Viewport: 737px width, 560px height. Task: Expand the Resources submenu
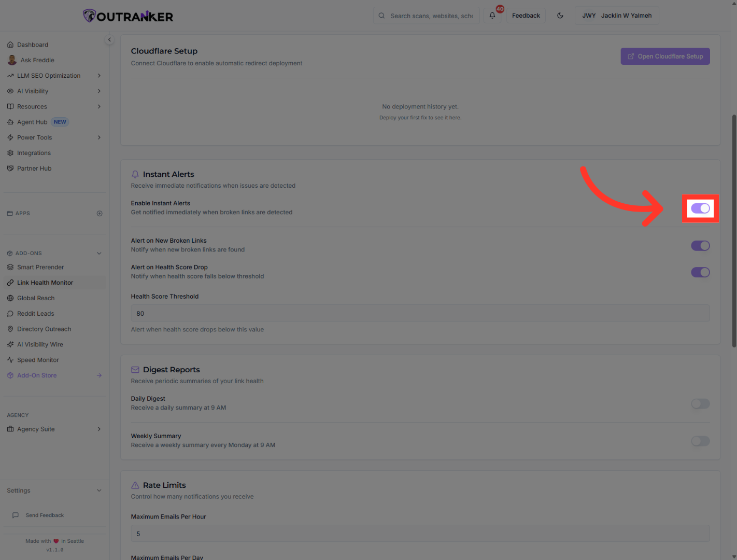99,107
